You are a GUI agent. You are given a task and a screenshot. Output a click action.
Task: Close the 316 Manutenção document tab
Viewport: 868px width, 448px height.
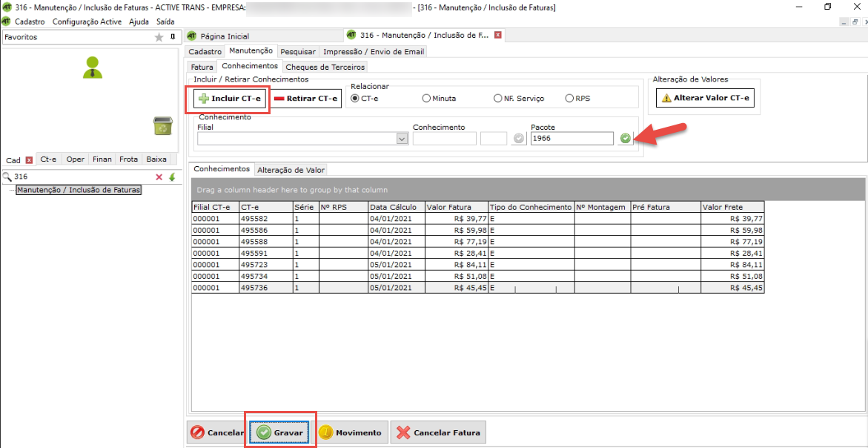point(498,36)
